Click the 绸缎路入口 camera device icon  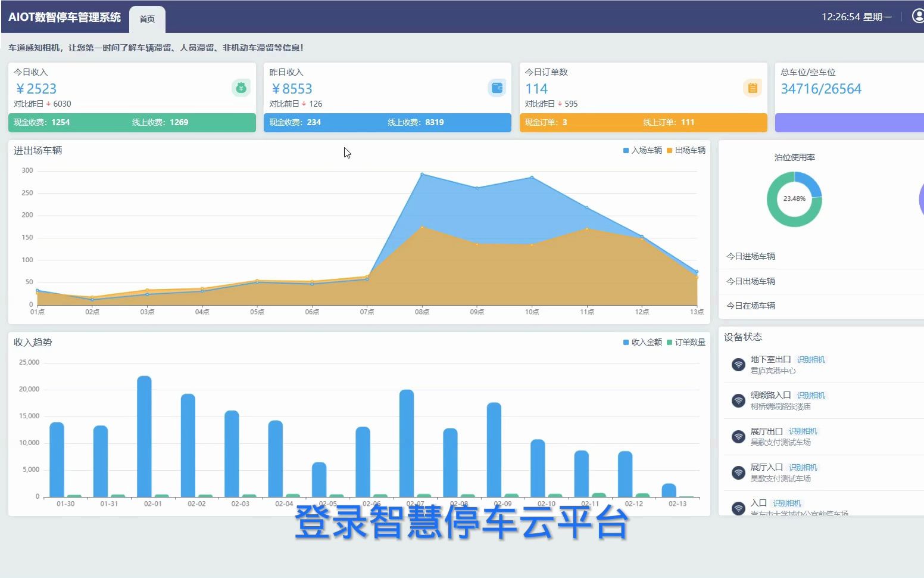click(738, 400)
